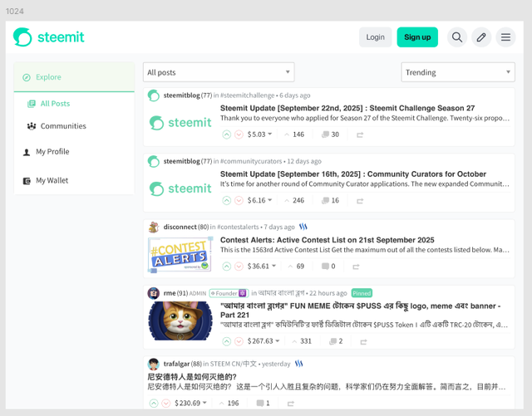Resteem the $PUSS meme post

tap(363, 341)
